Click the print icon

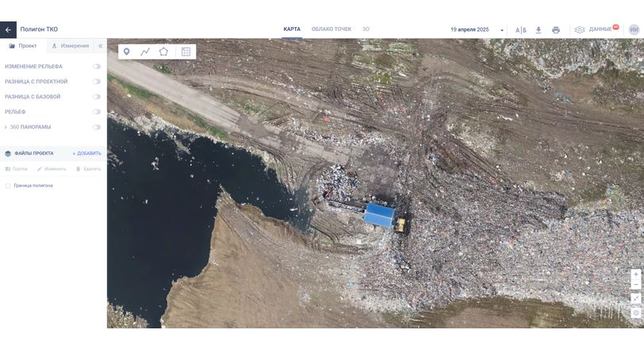click(556, 30)
